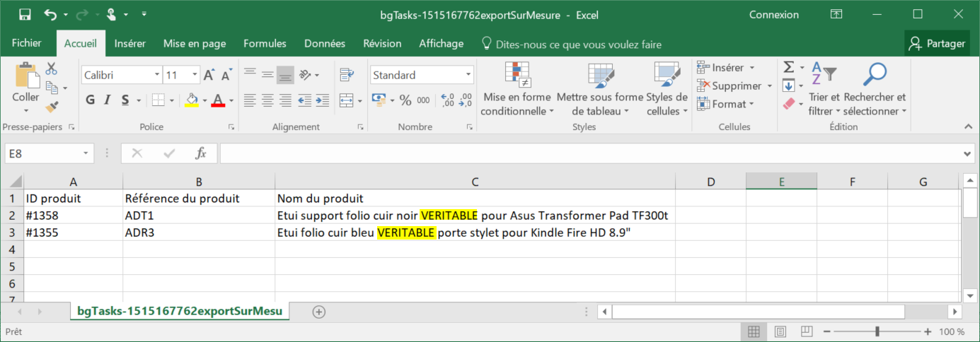Align text left
The height and width of the screenshot is (342, 980).
coord(250,100)
